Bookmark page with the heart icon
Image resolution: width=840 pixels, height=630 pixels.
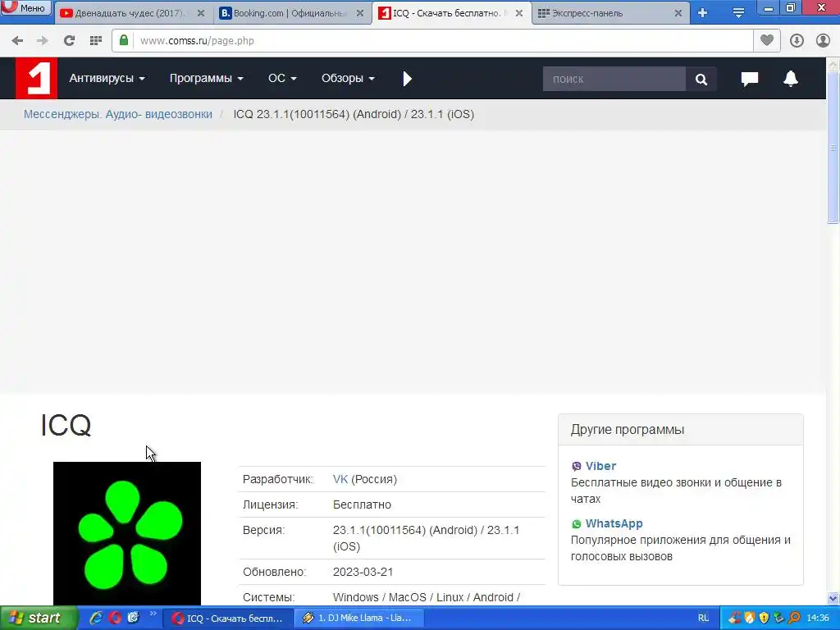point(767,41)
